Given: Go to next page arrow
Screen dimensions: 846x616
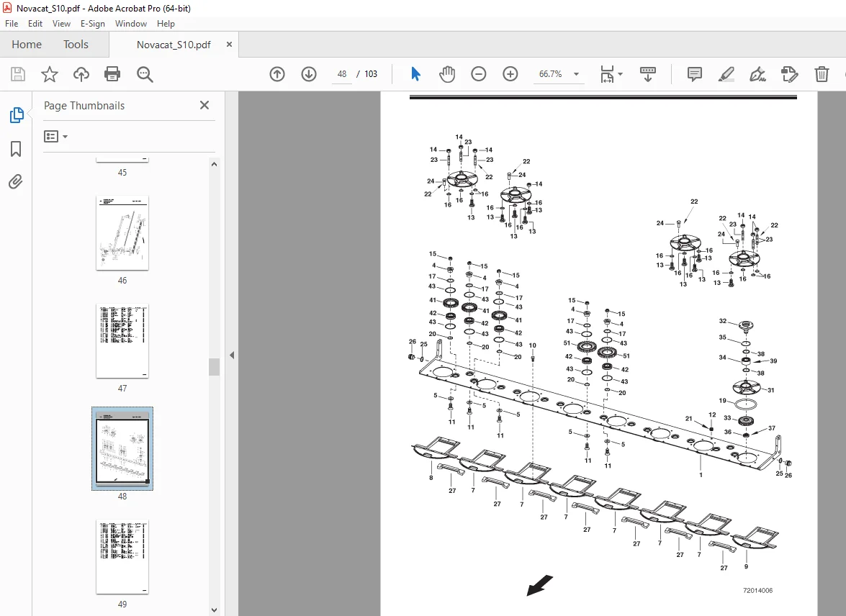Looking at the screenshot, I should tap(309, 74).
